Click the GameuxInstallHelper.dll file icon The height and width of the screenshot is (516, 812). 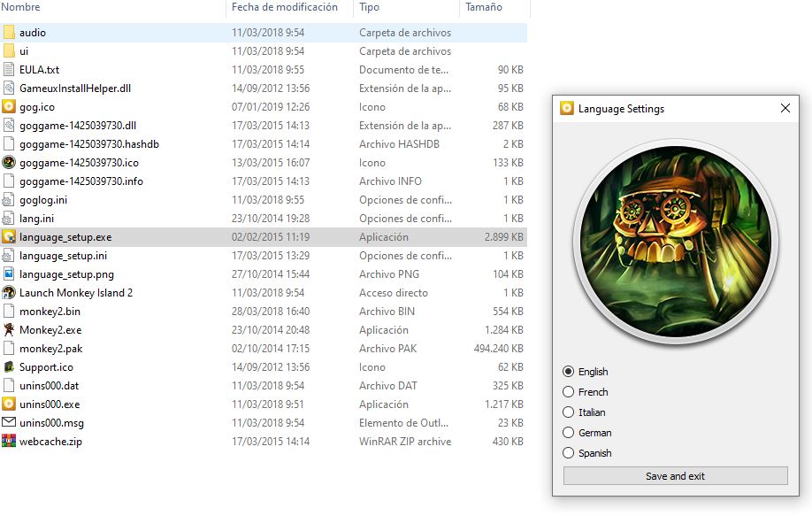point(9,89)
